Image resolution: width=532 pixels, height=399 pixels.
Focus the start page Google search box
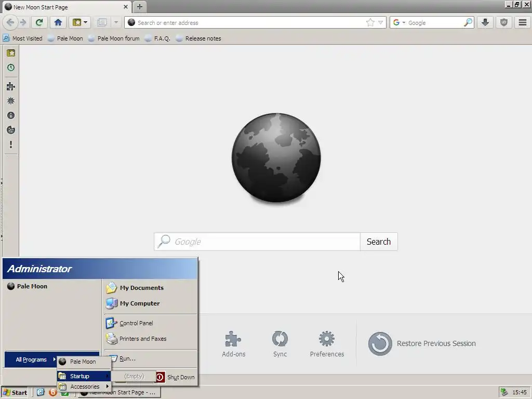tap(257, 242)
